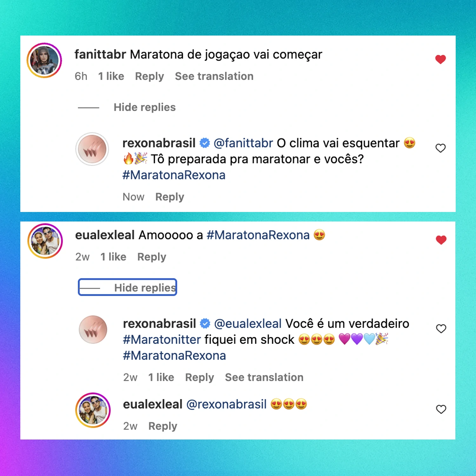See translation of fanittabr's comment
The width and height of the screenshot is (476, 476).
coord(214,76)
